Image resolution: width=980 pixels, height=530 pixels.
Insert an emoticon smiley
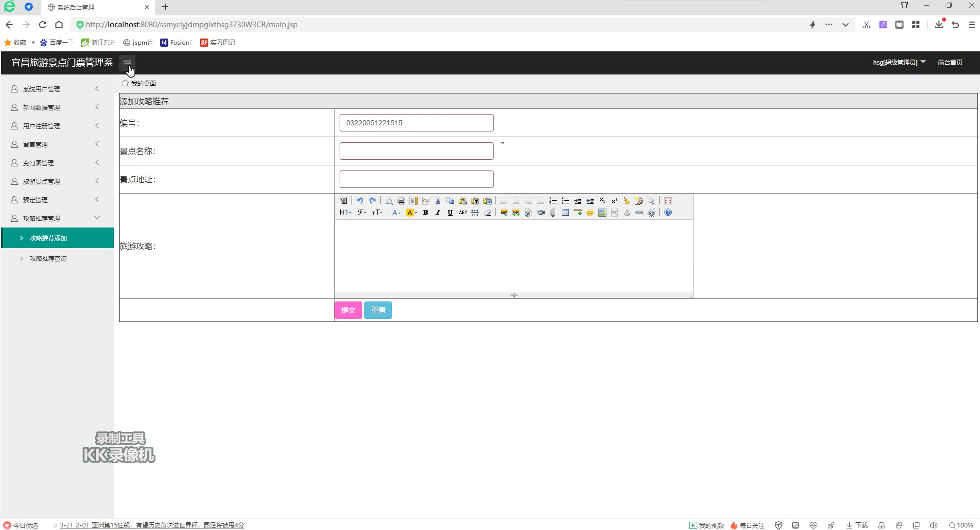coord(590,213)
